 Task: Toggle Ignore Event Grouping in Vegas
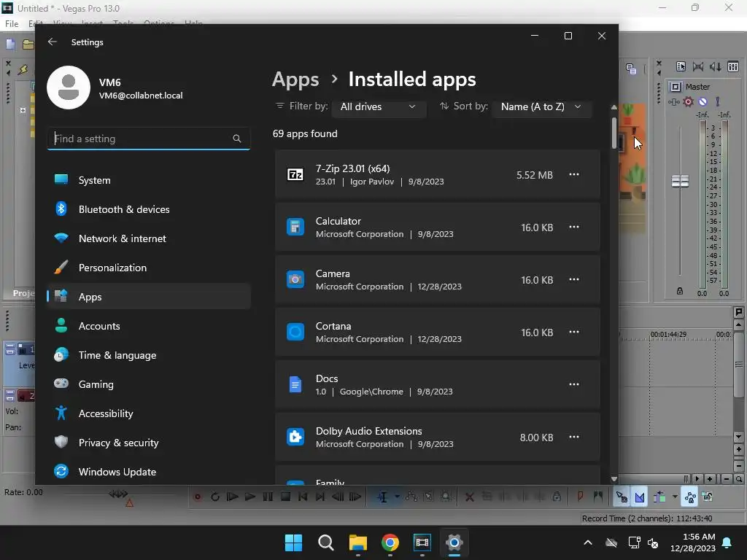coord(708,497)
